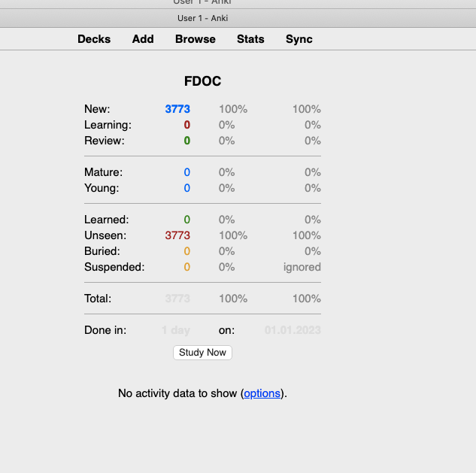Click the Buried row label

click(x=102, y=251)
